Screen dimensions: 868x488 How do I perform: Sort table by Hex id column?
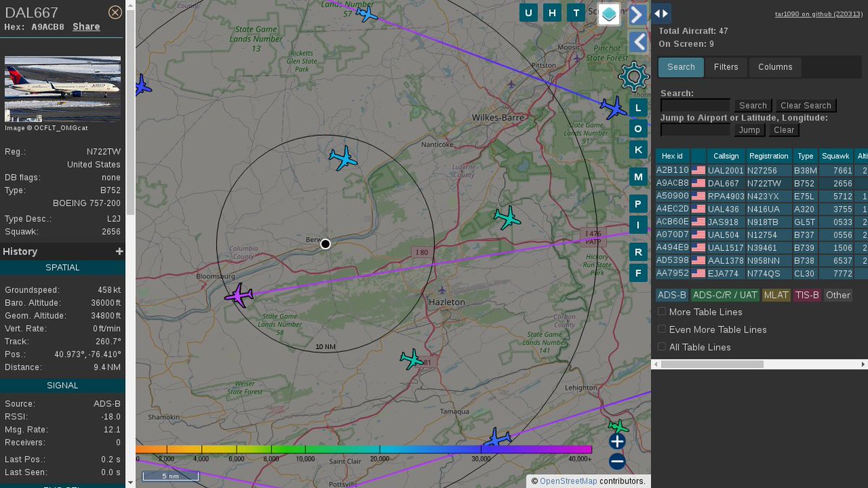point(673,156)
